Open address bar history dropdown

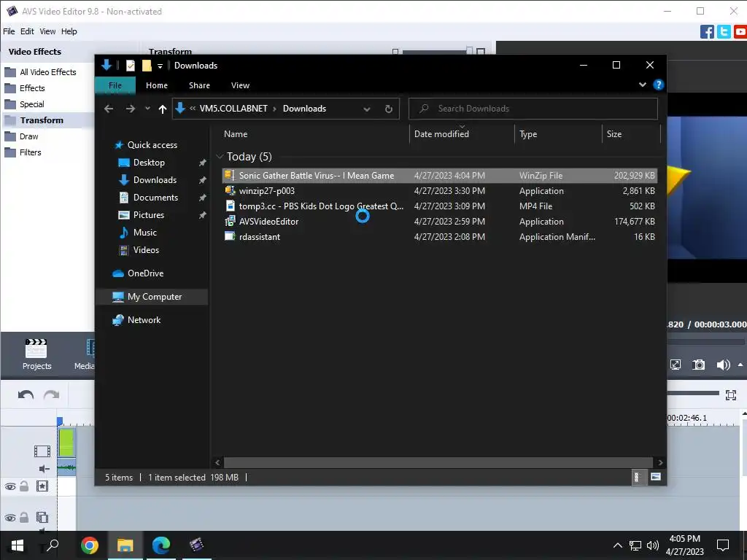pyautogui.click(x=367, y=109)
